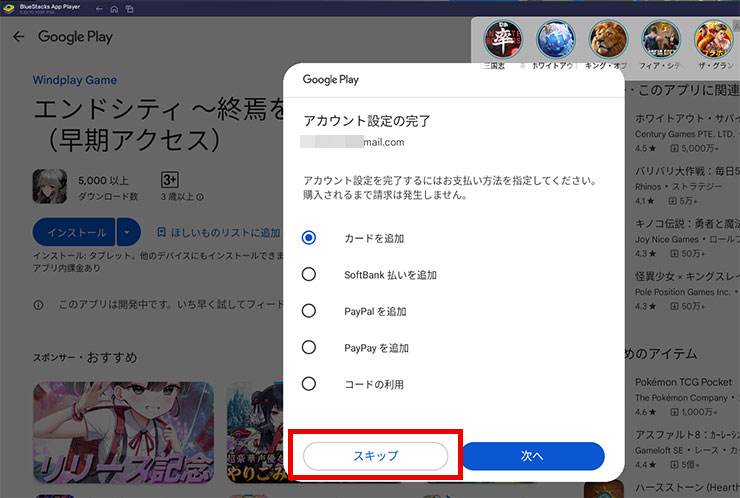This screenshot has width=740, height=498.
Task: Click the スキップ button
Action: (x=375, y=456)
